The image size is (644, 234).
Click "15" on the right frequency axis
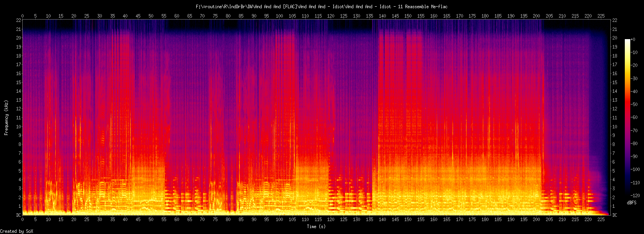pyautogui.click(x=615, y=82)
